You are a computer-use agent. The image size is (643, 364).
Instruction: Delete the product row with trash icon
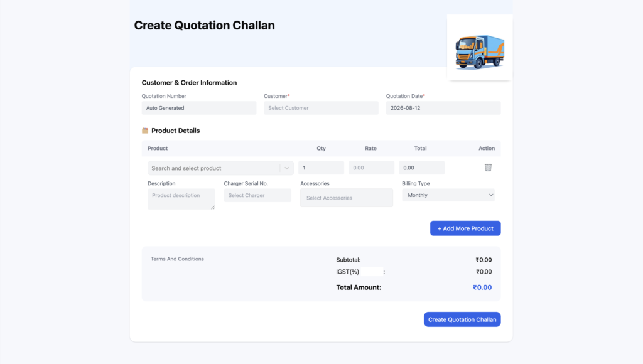pos(488,168)
